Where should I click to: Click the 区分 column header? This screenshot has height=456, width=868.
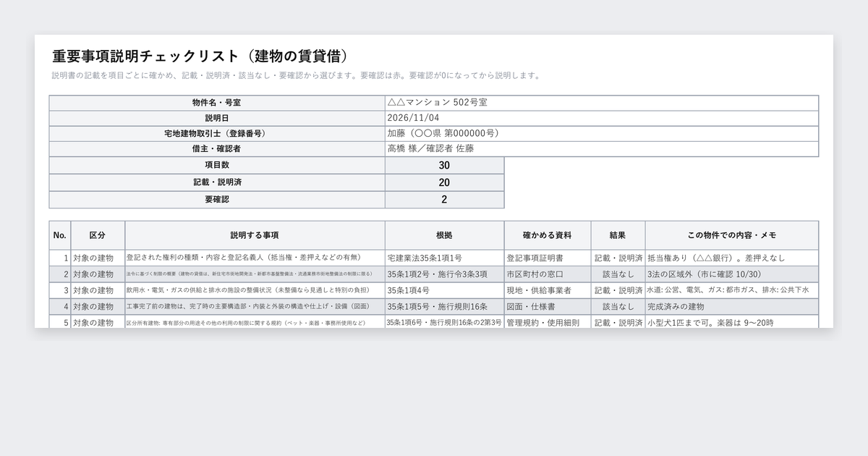tap(98, 235)
